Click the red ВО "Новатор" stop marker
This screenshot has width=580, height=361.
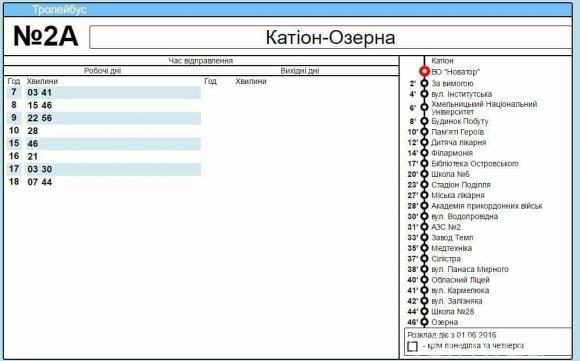pos(424,71)
